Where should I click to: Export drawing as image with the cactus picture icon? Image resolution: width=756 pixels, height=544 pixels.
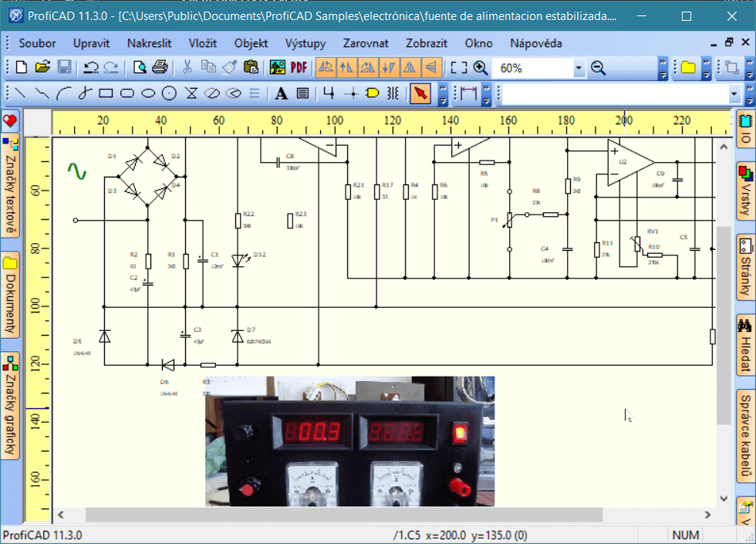coord(278,68)
